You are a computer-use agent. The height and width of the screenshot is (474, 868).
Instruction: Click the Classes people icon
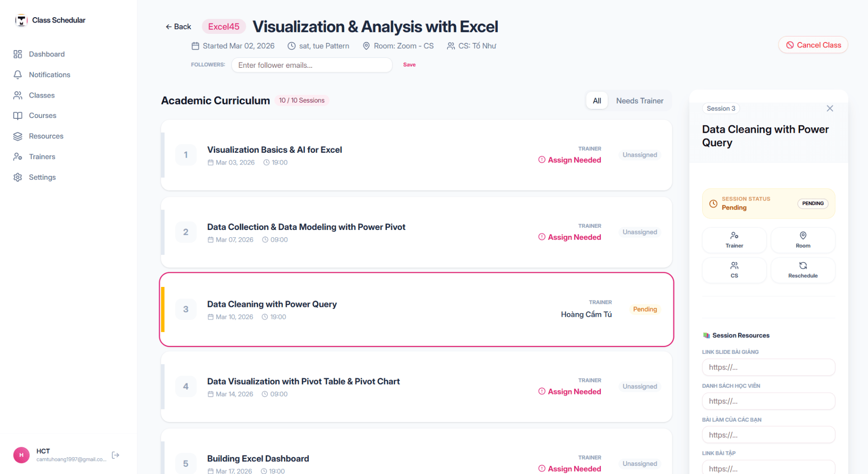[x=18, y=95]
